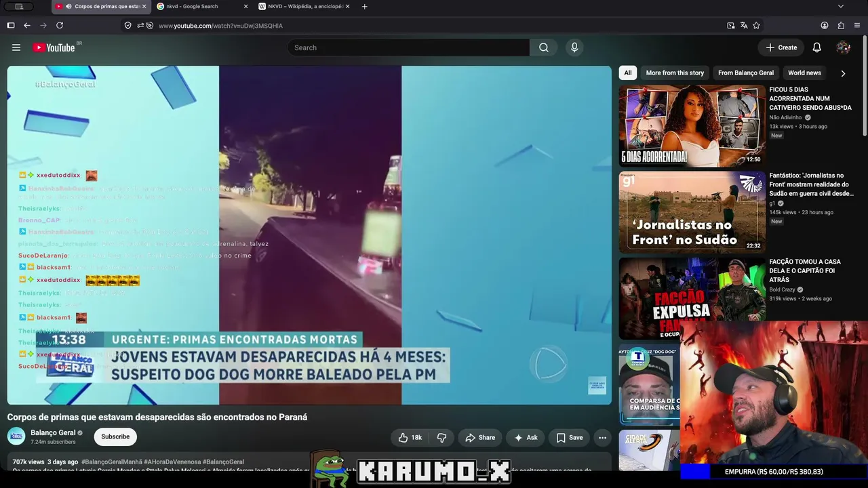Close the Google Search tab
The height and width of the screenshot is (488, 868).
pyautogui.click(x=245, y=6)
